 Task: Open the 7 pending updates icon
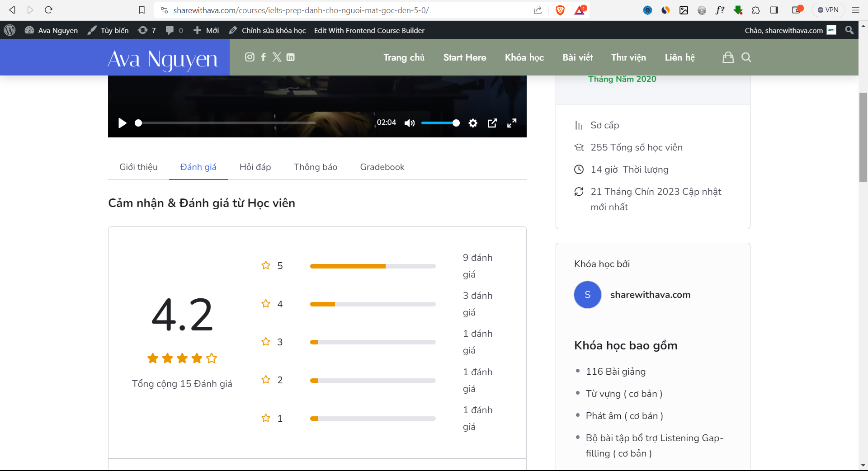[147, 30]
